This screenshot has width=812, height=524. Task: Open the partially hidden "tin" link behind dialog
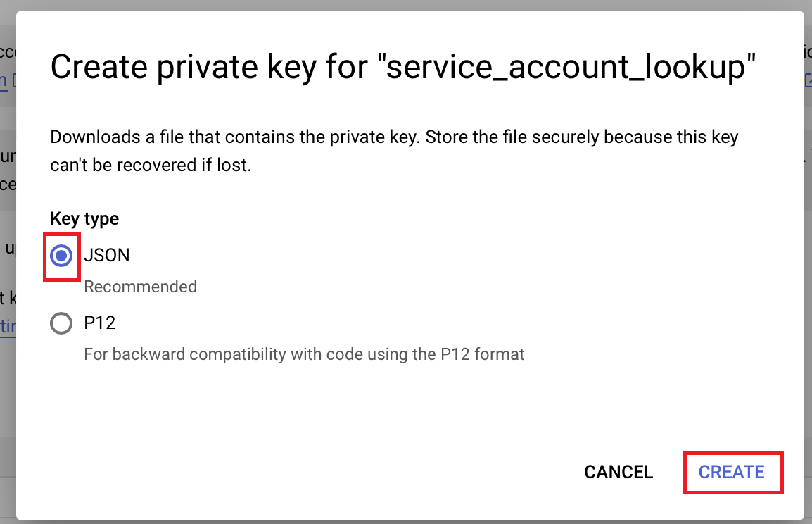pyautogui.click(x=6, y=327)
